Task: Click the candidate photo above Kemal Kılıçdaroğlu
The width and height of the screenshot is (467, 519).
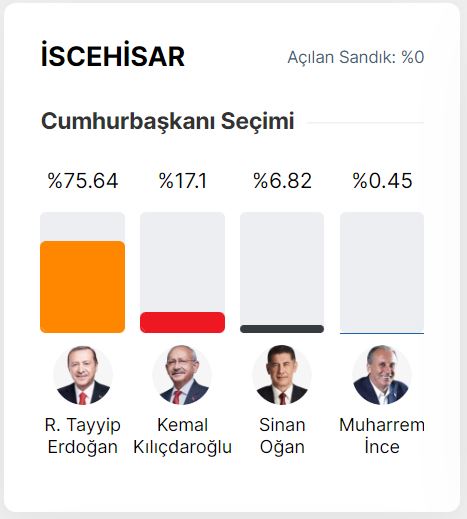Action: (182, 375)
